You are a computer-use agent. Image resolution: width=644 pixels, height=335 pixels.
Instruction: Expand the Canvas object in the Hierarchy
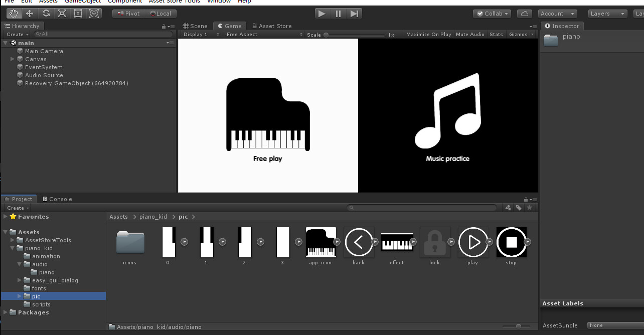(12, 59)
